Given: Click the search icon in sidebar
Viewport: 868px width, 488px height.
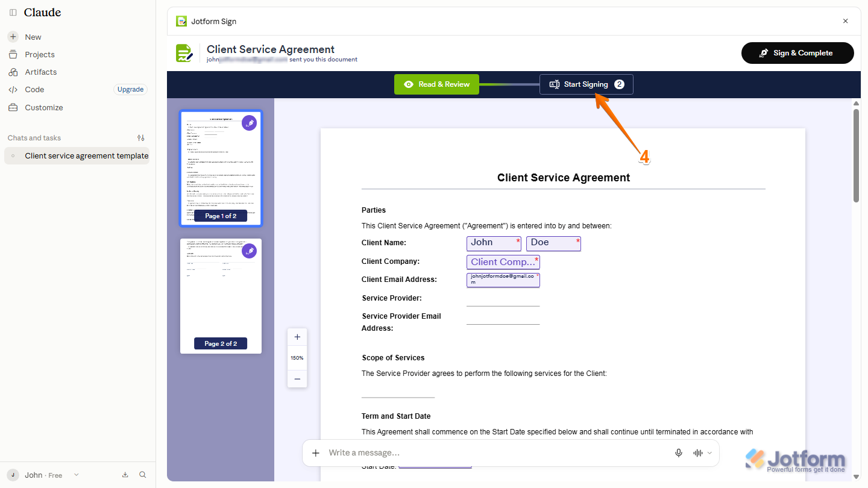Looking at the screenshot, I should pos(143,475).
